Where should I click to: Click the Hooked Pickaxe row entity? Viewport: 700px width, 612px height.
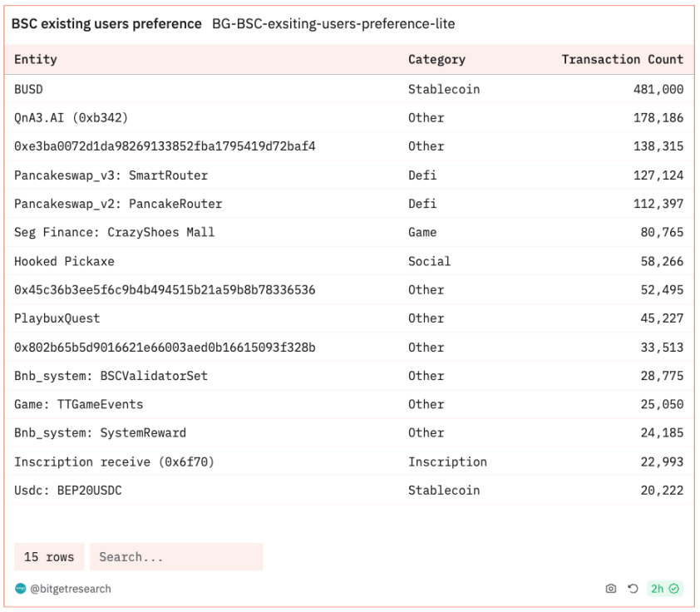tap(64, 261)
